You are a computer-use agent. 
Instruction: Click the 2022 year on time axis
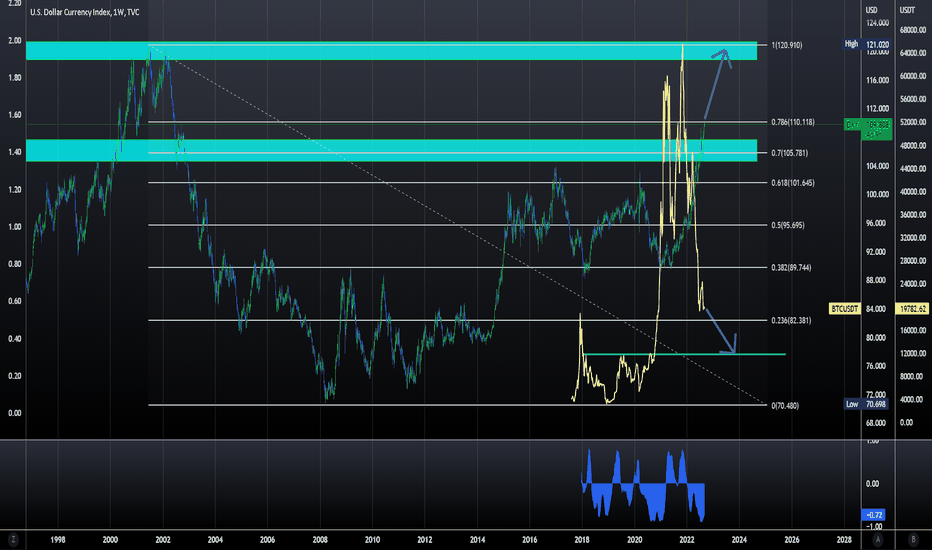[x=687, y=540]
